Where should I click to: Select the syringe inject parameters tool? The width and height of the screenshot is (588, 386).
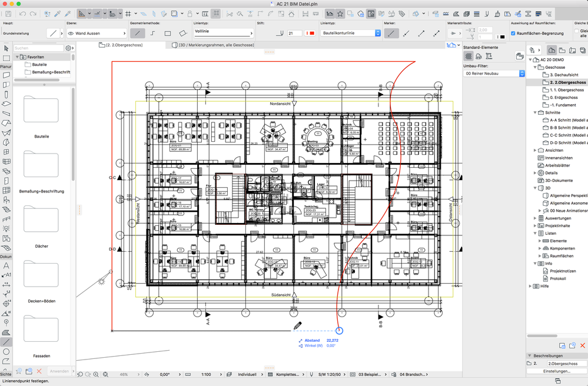click(x=68, y=14)
